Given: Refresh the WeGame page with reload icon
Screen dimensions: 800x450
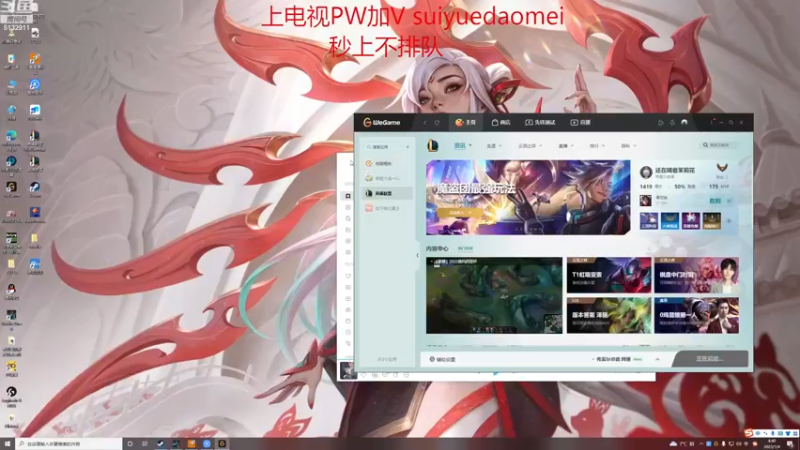Looking at the screenshot, I should click(x=437, y=122).
